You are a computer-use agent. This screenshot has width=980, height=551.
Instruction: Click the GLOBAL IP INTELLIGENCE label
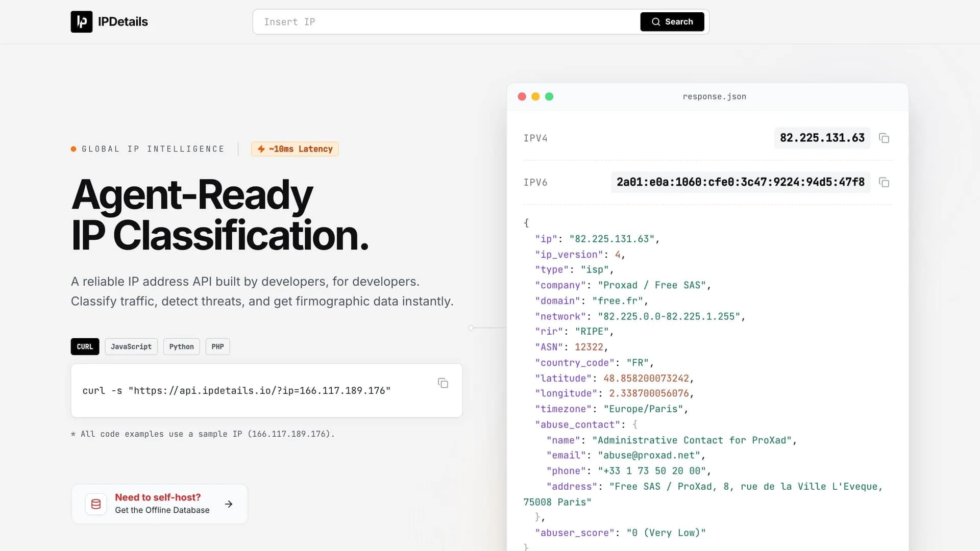pos(153,149)
